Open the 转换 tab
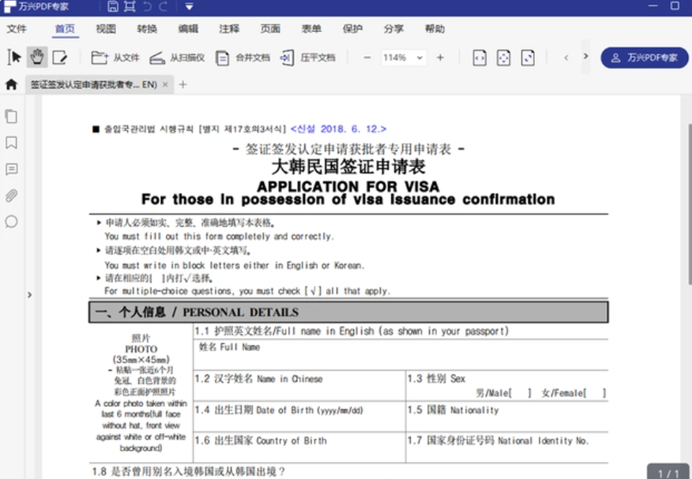 point(147,29)
